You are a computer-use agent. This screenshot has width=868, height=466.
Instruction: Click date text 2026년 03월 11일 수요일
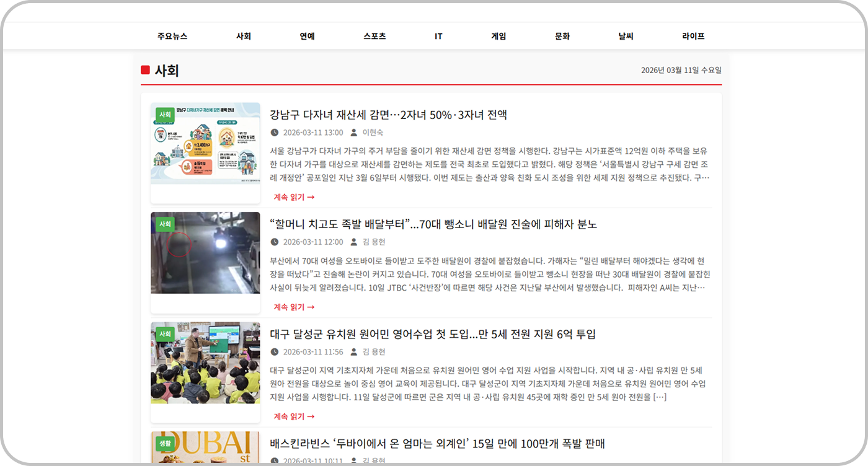tap(681, 70)
